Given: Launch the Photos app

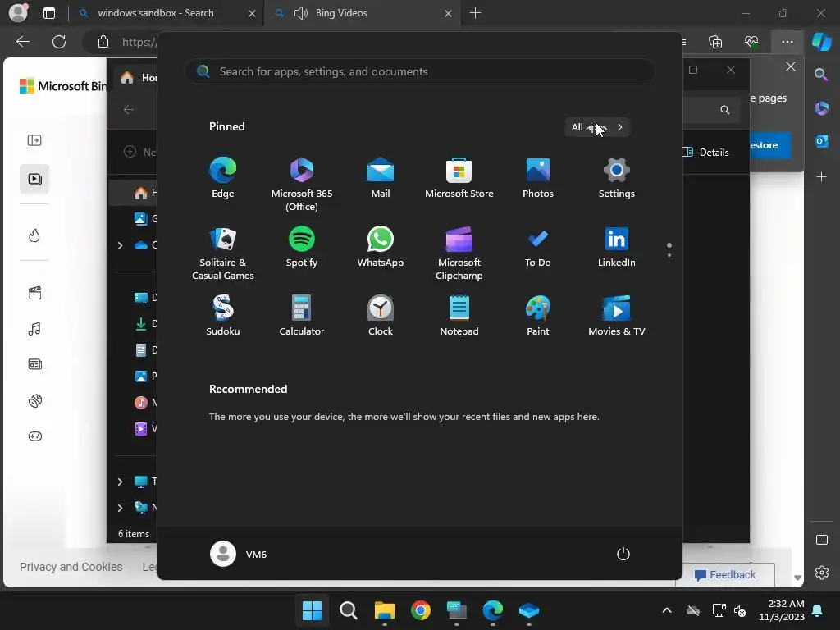Looking at the screenshot, I should coord(538,178).
